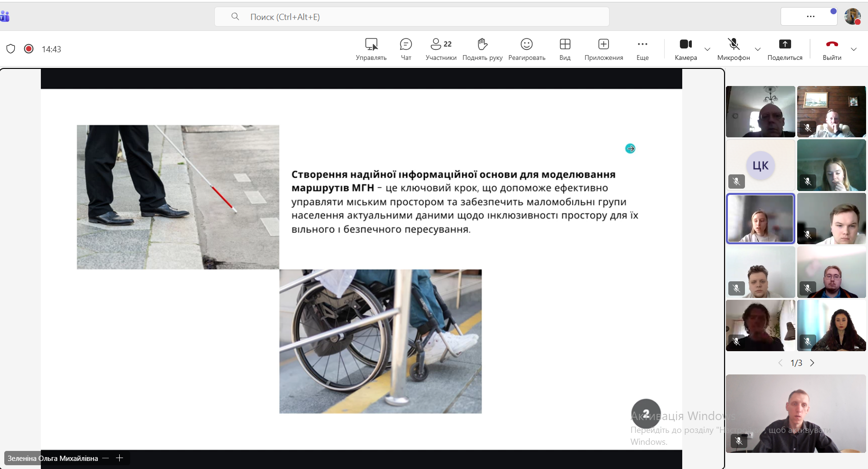The width and height of the screenshot is (868, 469).
Task: Go to next page of participants
Action: click(x=812, y=363)
